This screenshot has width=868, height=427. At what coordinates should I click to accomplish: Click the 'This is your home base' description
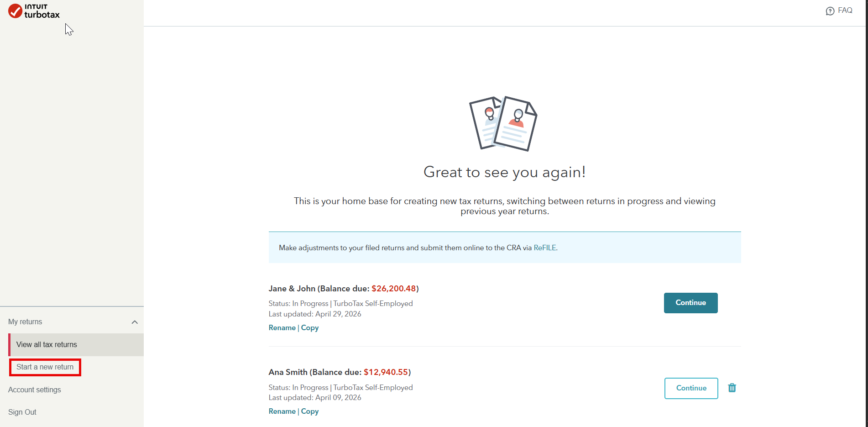505,206
